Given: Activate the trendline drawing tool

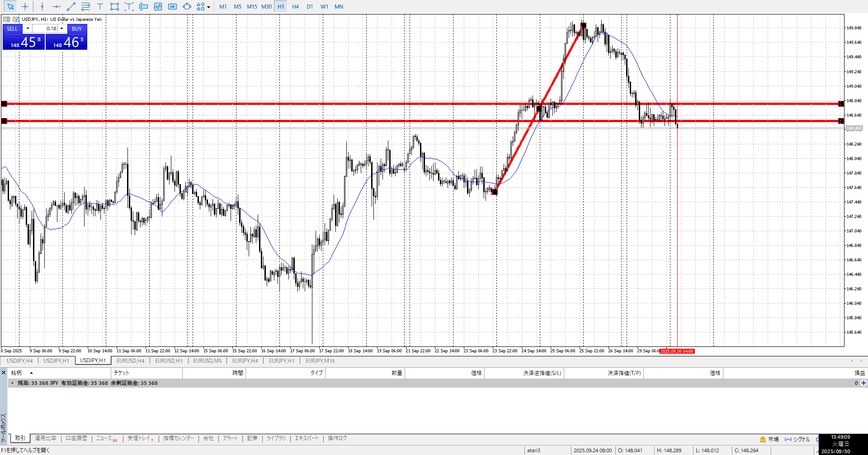Looking at the screenshot, I should (x=71, y=7).
